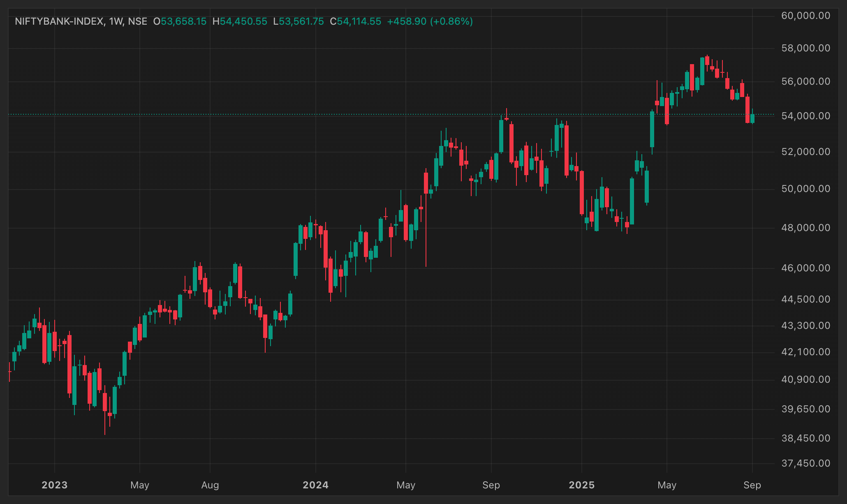Image resolution: width=847 pixels, height=504 pixels.
Task: Click the open value 53,658.15
Action: pos(184,21)
